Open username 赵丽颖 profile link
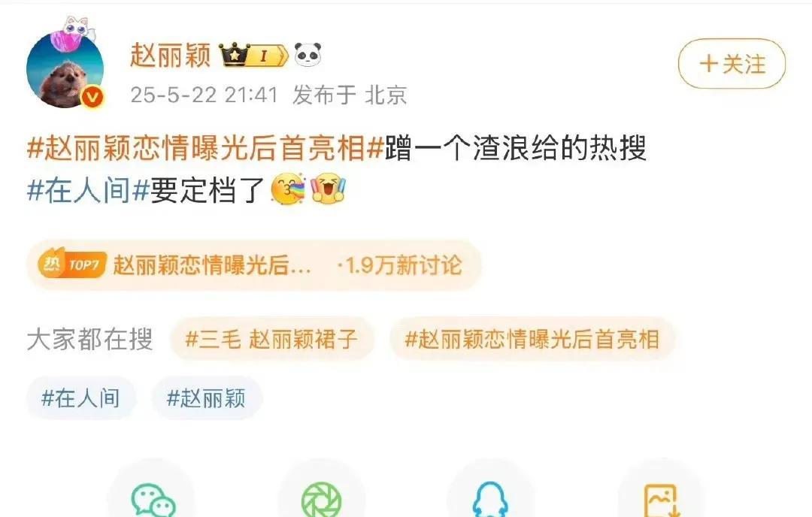Image resolution: width=812 pixels, height=517 pixels. coord(171,55)
